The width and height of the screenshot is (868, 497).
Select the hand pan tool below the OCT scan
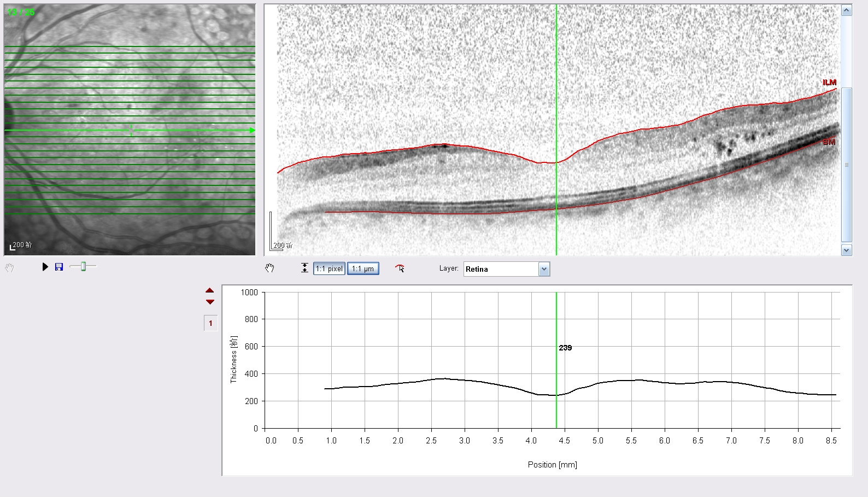269,268
